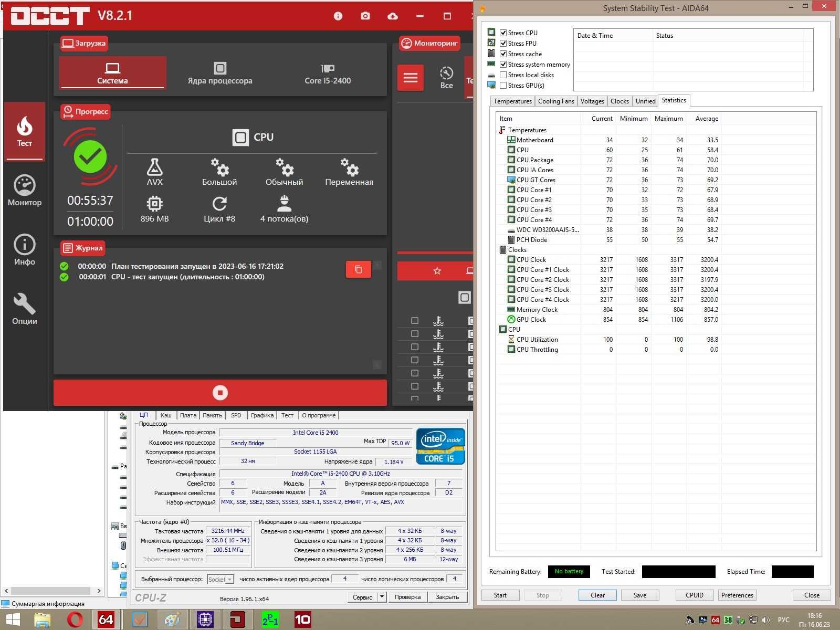The image size is (840, 630).
Task: Open Preferences in AIDA64 stability test
Action: tap(737, 595)
